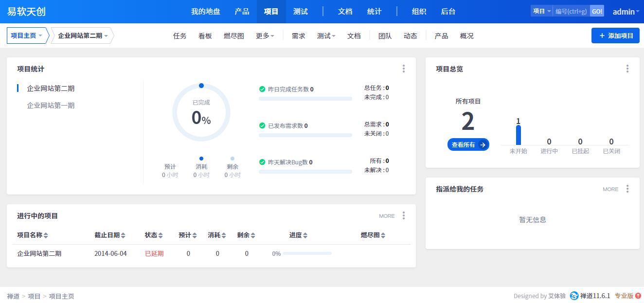Click MORE in 进行中的项目 block

(387, 216)
